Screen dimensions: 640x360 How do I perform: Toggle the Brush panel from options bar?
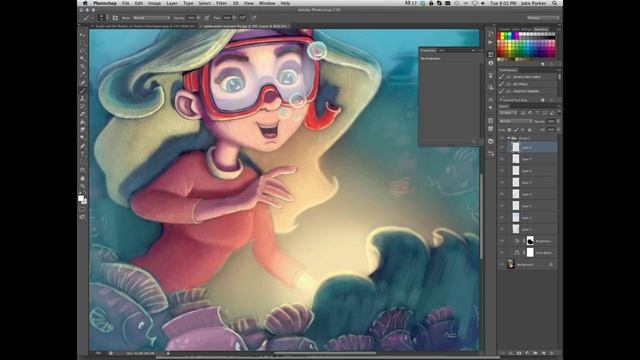(x=116, y=18)
